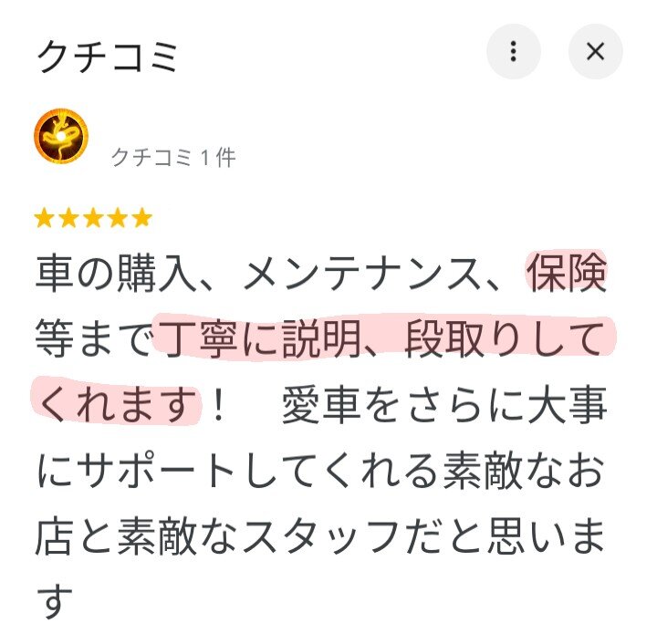Click the word スタッフ in review
This screenshot has width=657, height=644.
click(320, 536)
